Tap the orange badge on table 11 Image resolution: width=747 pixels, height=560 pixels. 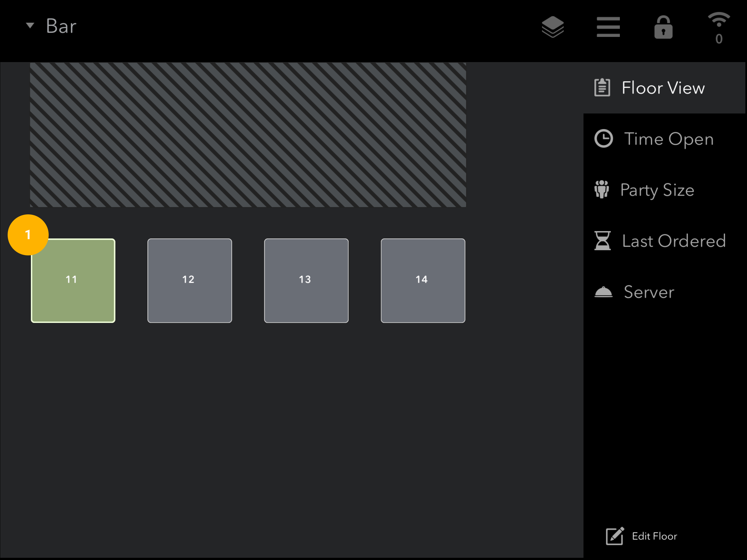click(28, 235)
